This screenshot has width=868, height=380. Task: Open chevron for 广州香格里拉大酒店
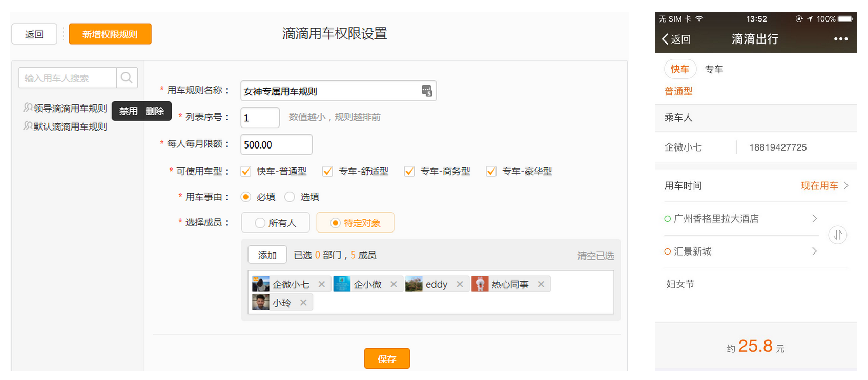815,219
